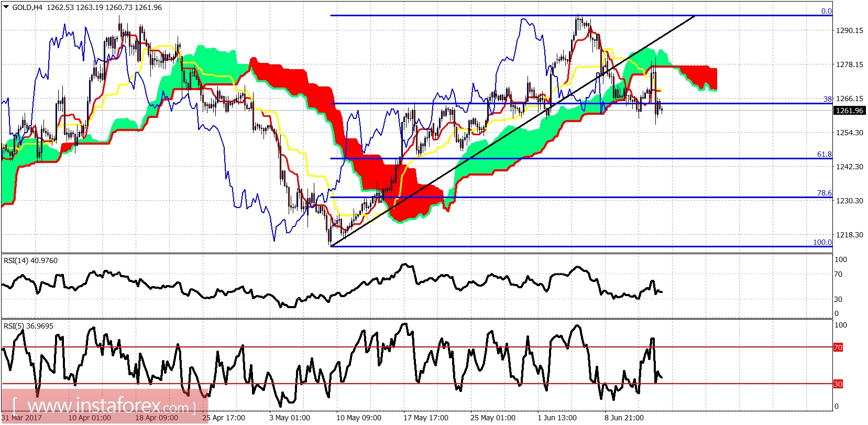Click the 70 scale label in RSI(14) panel
Image resolution: width=868 pixels, height=425 pixels.
tap(838, 274)
